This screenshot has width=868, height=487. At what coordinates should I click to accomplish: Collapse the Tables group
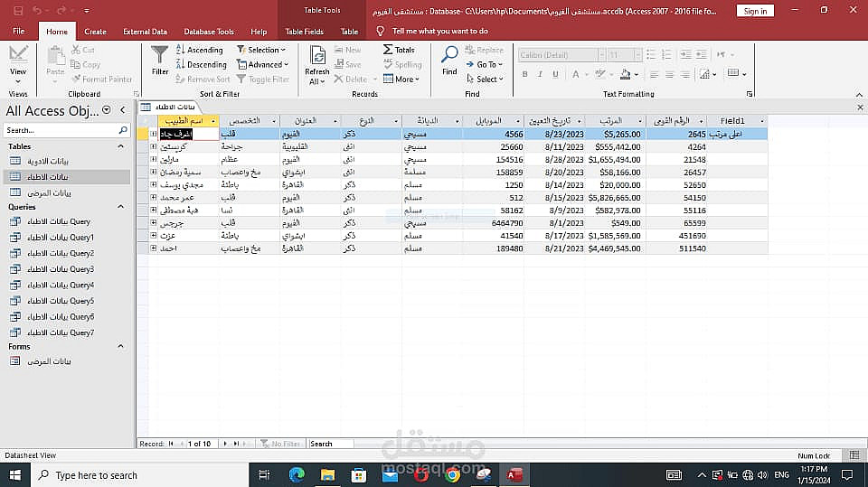coord(120,146)
